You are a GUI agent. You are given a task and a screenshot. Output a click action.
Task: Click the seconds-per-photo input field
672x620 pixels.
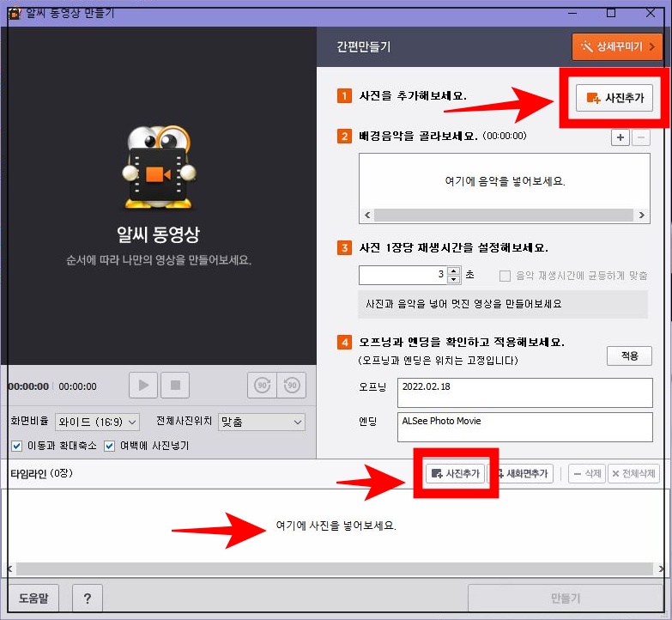403,275
